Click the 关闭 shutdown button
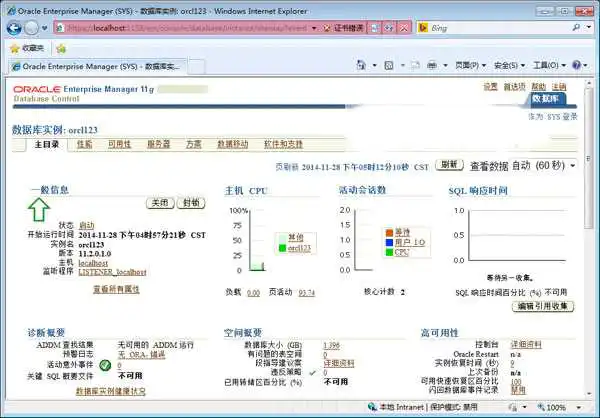Viewport: 600px width, 418px height. 160,203
